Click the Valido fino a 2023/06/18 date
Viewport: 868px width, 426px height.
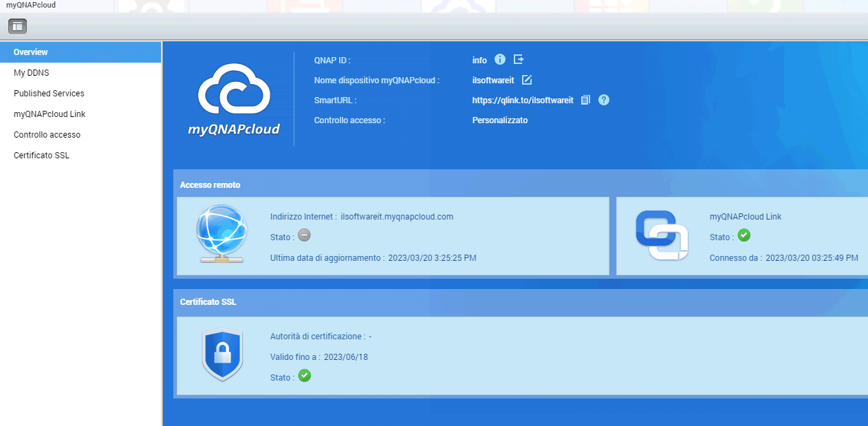(346, 357)
